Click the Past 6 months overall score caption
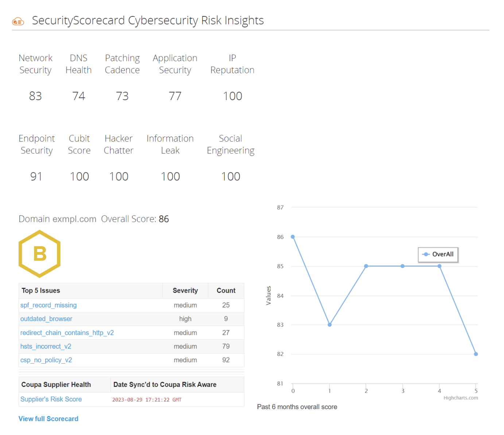 (x=297, y=407)
